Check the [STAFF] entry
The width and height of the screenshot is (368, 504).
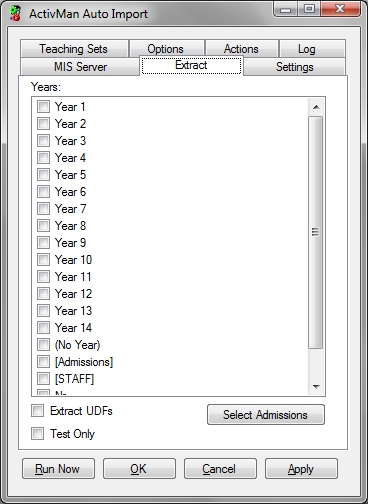coord(43,379)
